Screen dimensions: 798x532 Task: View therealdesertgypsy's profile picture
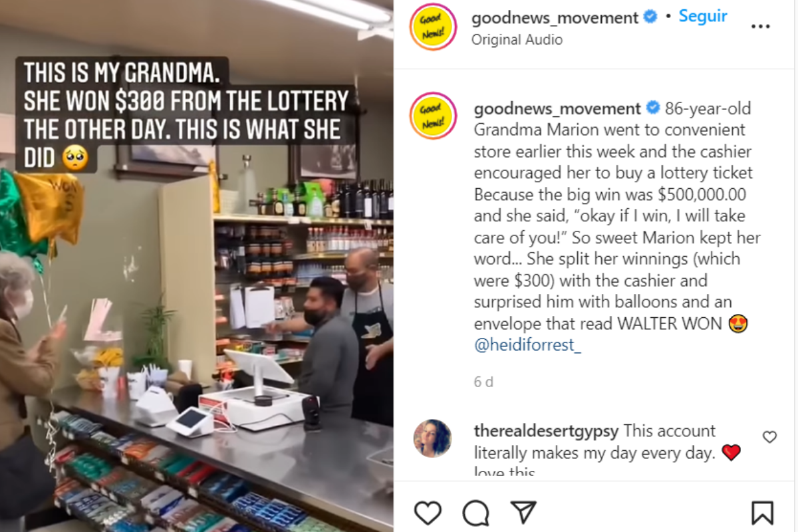pyautogui.click(x=432, y=438)
